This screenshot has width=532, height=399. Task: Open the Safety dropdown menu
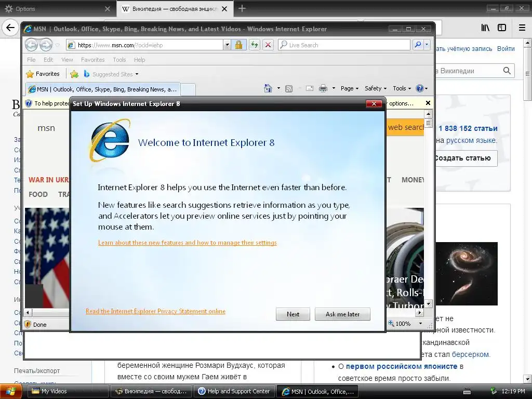(375, 88)
